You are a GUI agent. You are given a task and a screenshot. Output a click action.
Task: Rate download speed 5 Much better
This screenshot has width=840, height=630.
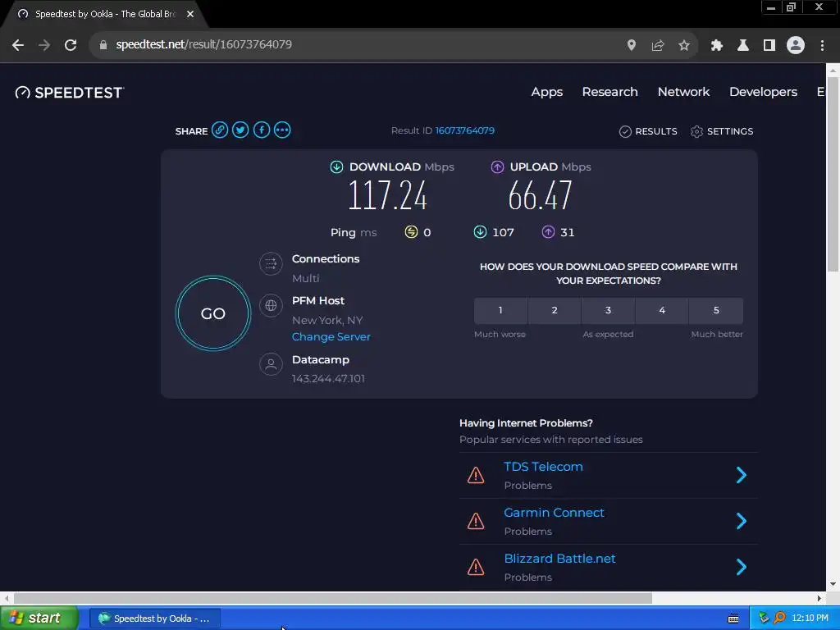716,311
